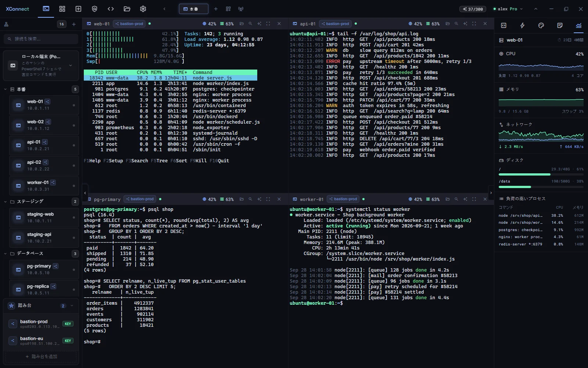Add a new workspace tab
This screenshot has height=368, width=588.
click(216, 9)
